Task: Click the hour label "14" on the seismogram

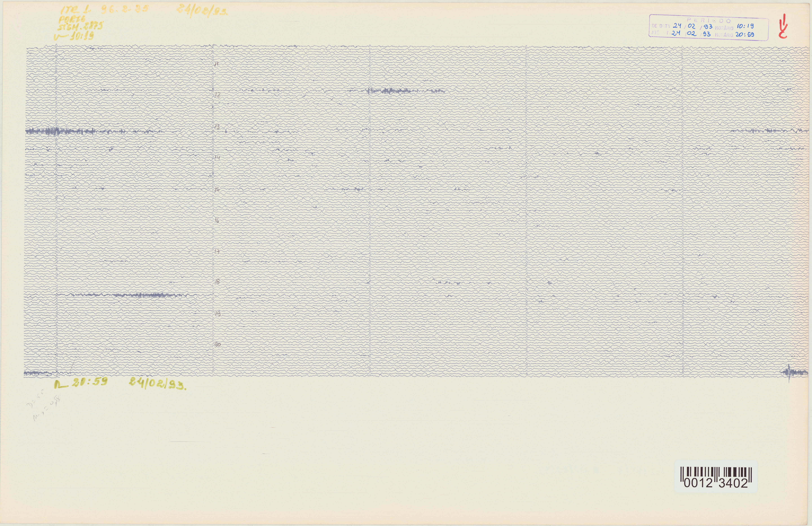Action: coord(217,158)
